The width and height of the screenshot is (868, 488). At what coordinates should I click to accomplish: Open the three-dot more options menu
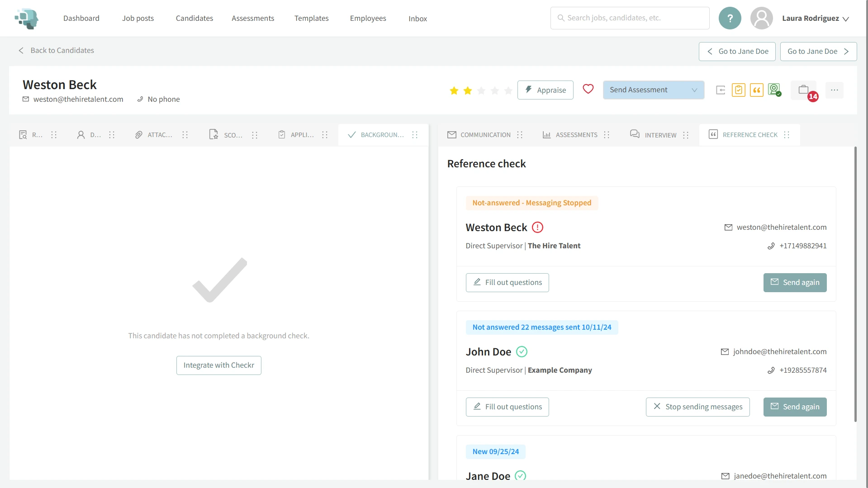point(834,90)
